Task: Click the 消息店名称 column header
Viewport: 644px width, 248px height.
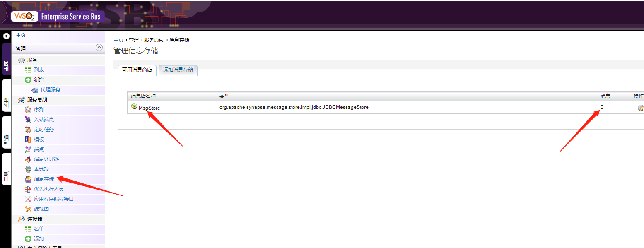Action: [172, 96]
